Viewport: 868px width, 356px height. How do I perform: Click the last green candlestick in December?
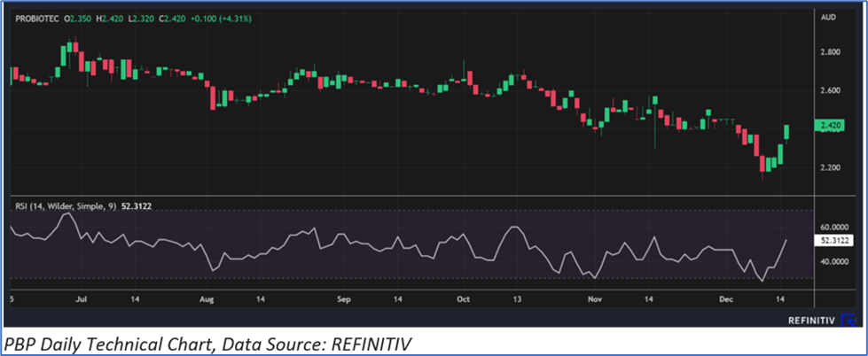786,132
